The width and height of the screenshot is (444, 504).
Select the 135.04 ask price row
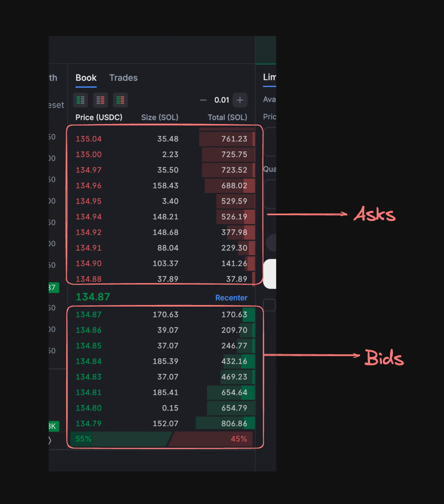88,139
